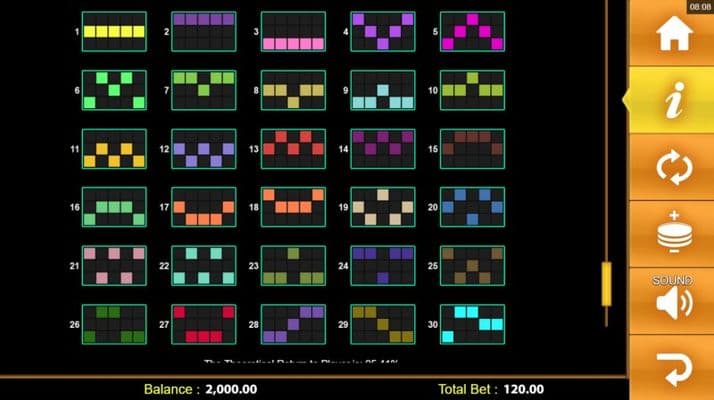Select payline 13 red diagram
Screen dimensions: 714x400
coord(293,149)
